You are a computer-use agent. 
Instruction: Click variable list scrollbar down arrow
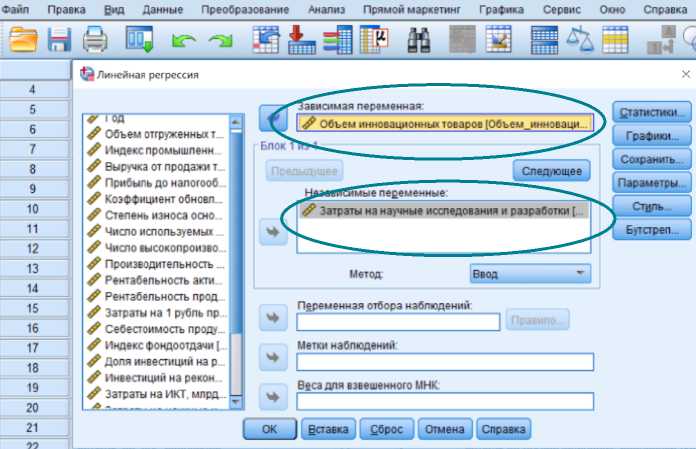(236, 402)
